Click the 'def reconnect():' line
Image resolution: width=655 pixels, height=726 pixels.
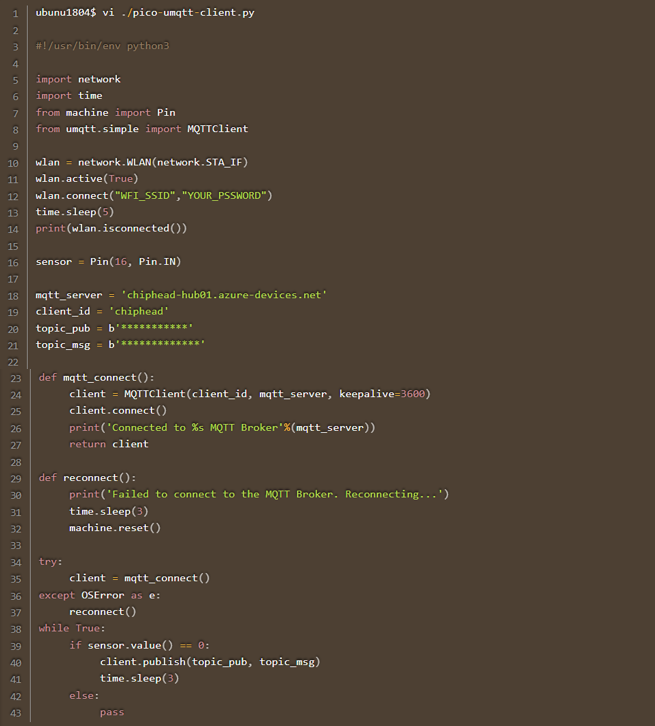point(87,477)
